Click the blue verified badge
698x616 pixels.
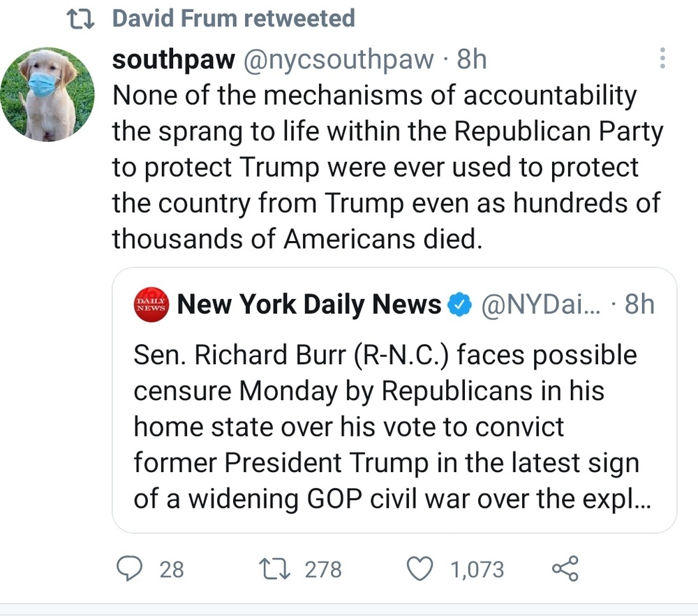click(x=459, y=305)
